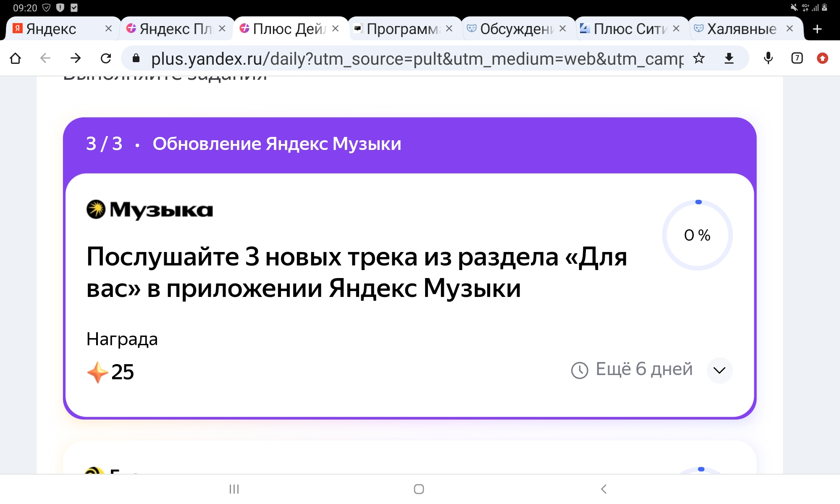Tap the Android back button
This screenshot has width=840, height=504.
click(604, 489)
